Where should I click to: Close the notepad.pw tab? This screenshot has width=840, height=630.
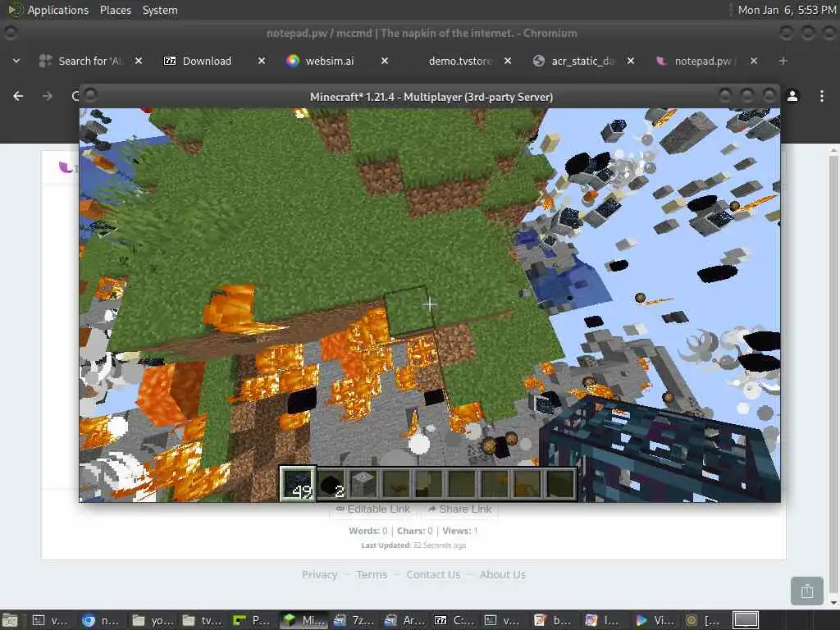(x=754, y=61)
